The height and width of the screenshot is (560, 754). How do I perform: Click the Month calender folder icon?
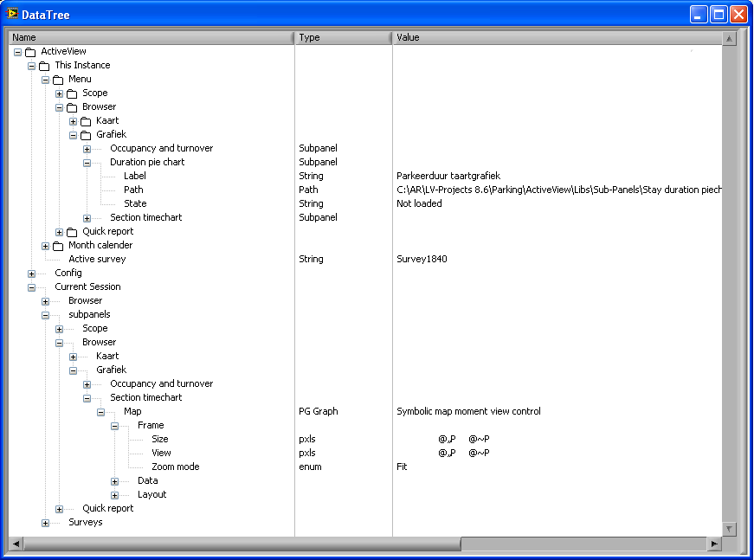pos(58,246)
